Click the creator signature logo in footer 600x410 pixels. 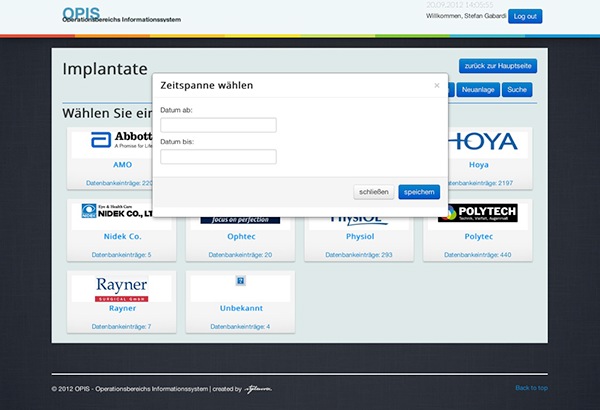point(259,389)
